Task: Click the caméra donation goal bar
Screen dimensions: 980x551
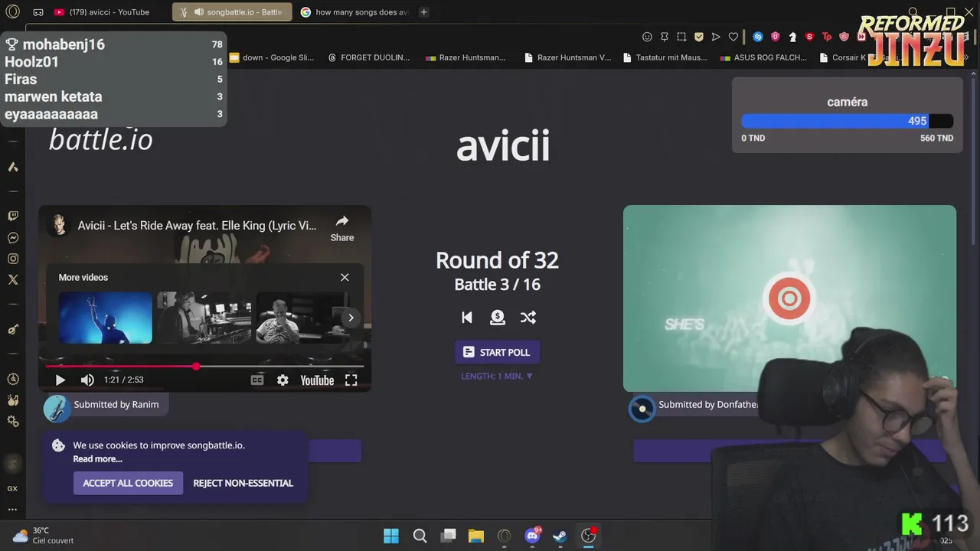Action: (847, 121)
